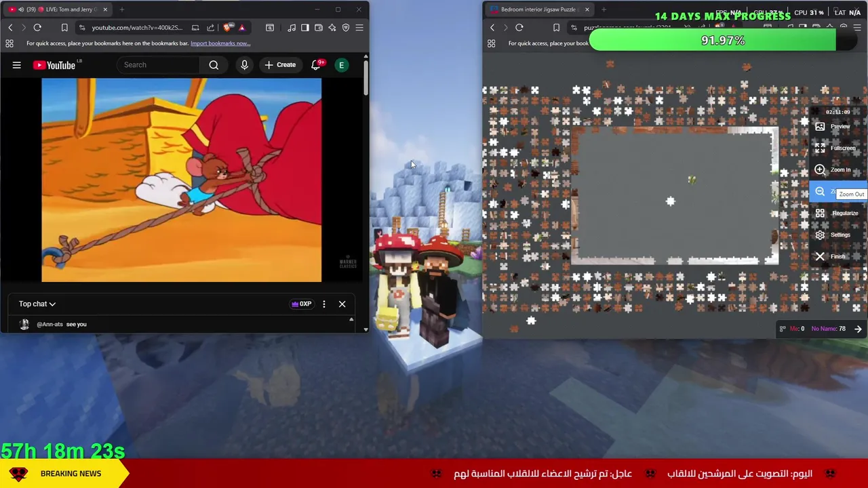Open the YouTube guide hamburger menu

click(17, 65)
